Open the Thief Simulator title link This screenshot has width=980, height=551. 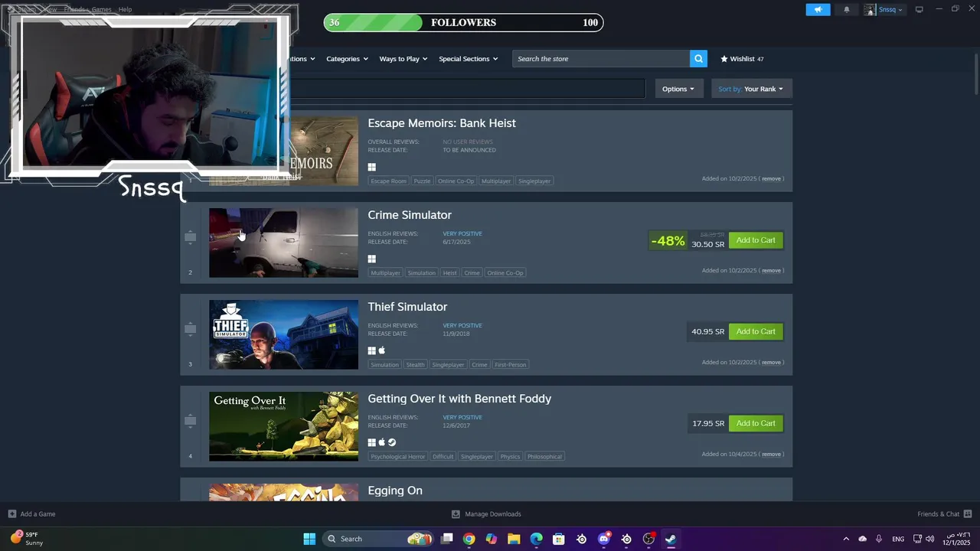[407, 307]
